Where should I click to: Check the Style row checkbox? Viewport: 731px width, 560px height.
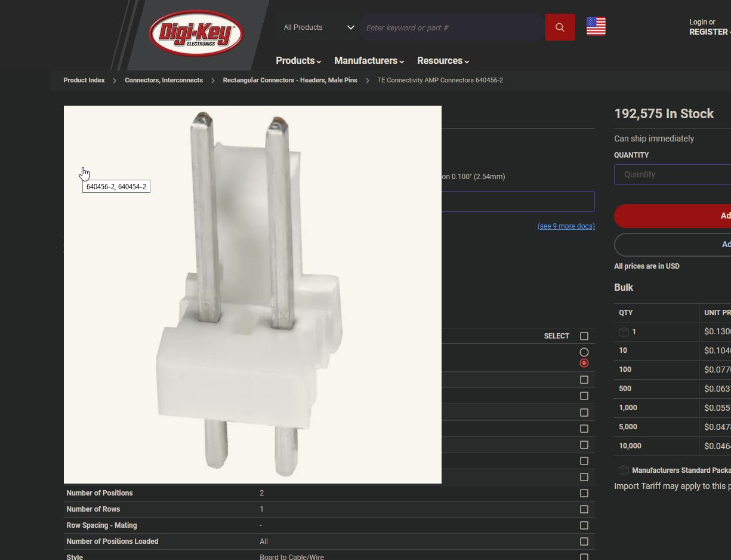click(x=584, y=557)
